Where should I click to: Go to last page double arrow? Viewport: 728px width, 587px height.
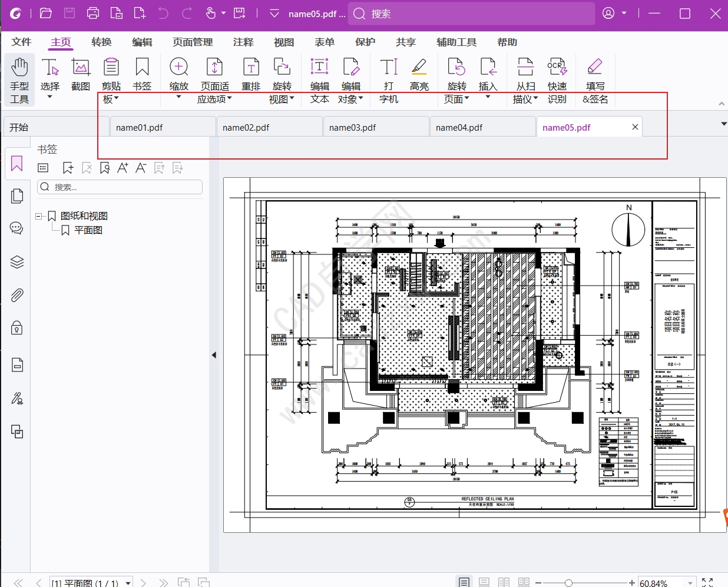tap(163, 583)
